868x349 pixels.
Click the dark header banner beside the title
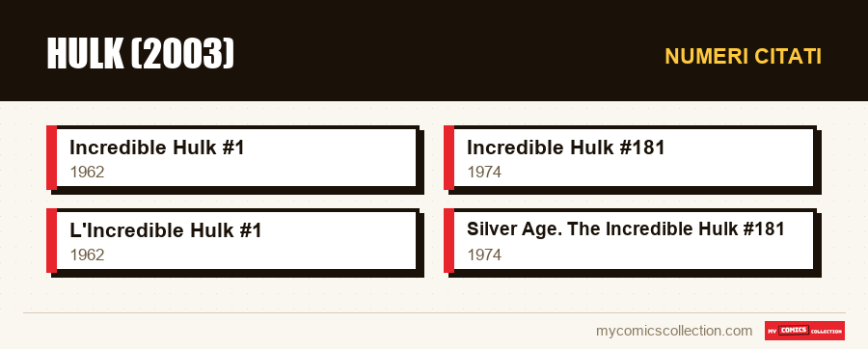click(443, 53)
